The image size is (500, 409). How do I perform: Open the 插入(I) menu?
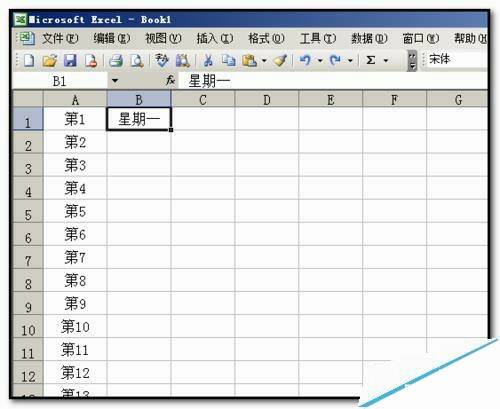pyautogui.click(x=215, y=39)
